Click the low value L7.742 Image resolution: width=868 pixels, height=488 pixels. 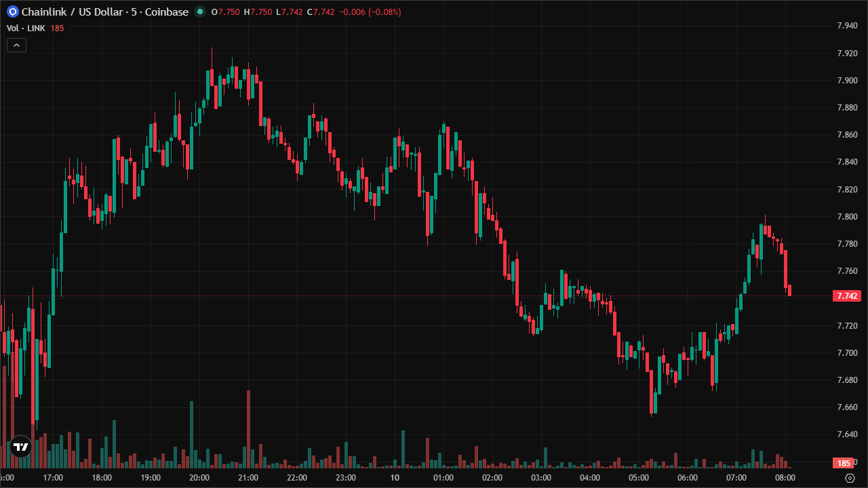point(290,12)
